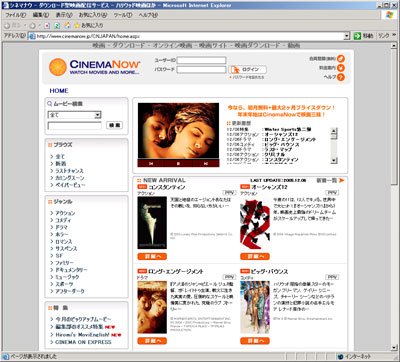The height and width of the screenshot is (362, 400).
Task: Click the コンスタンティン poster thumbnail
Action: coord(152,223)
